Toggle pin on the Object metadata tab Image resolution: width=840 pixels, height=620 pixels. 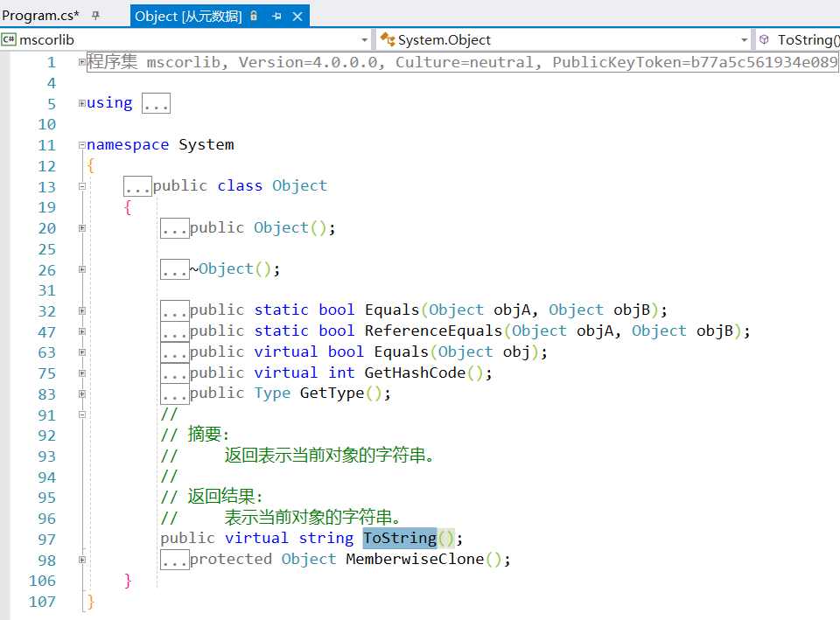click(277, 16)
